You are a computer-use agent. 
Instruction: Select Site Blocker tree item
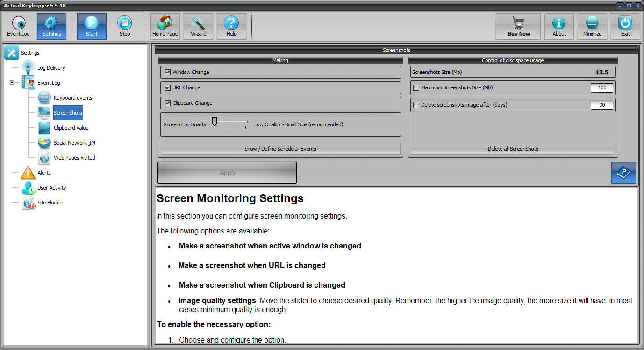[x=50, y=203]
